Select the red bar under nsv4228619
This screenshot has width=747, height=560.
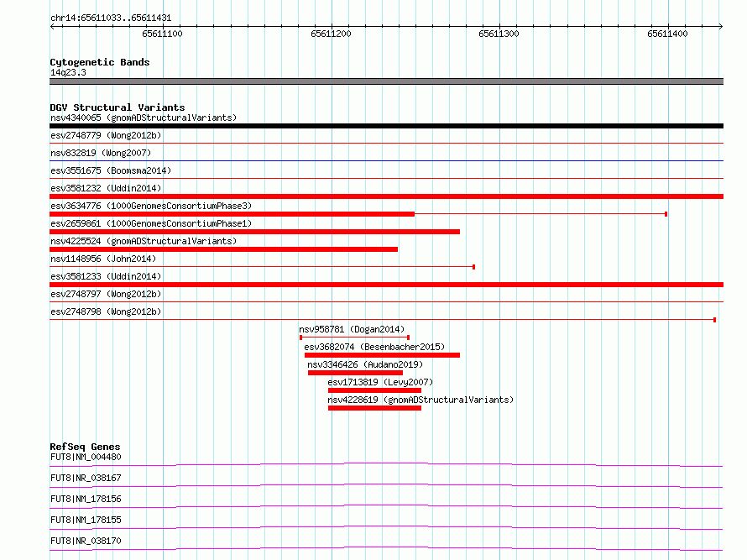tap(374, 408)
